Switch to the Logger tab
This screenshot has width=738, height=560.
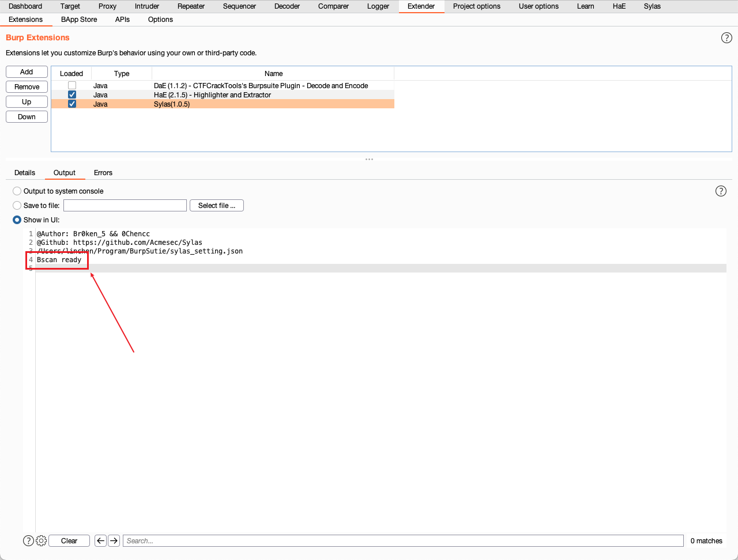[378, 6]
